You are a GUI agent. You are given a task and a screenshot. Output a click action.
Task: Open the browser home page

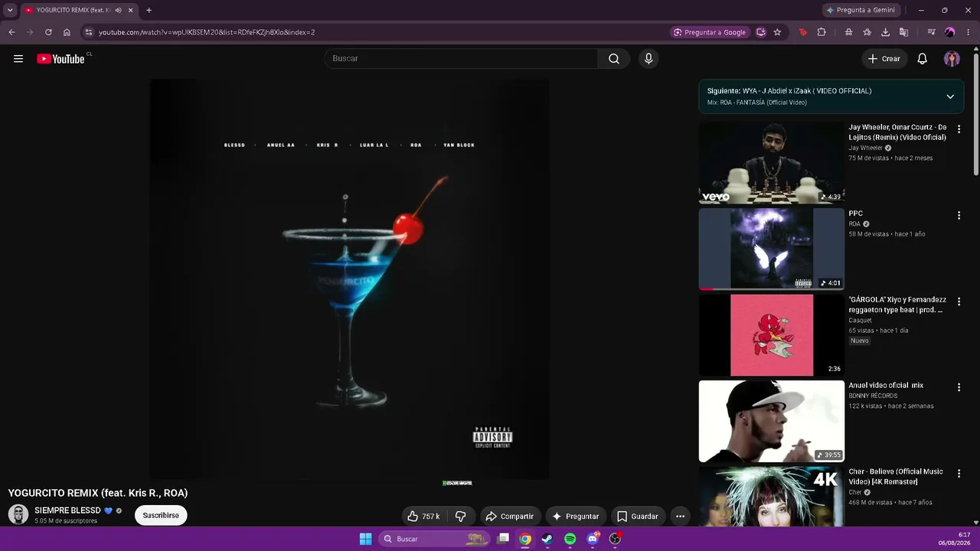[67, 32]
